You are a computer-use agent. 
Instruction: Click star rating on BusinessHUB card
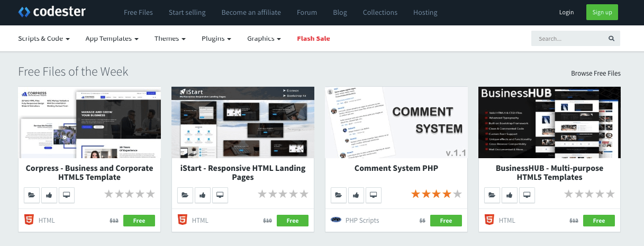click(589, 194)
